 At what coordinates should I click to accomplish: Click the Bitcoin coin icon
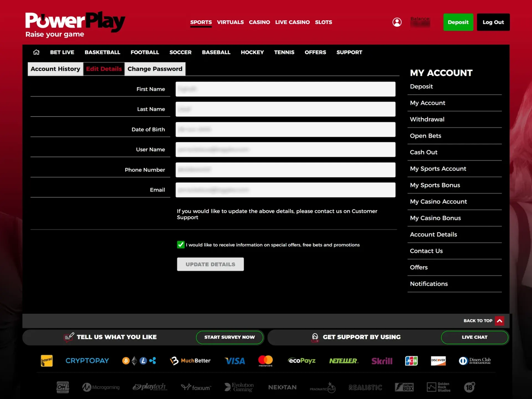tap(126, 361)
